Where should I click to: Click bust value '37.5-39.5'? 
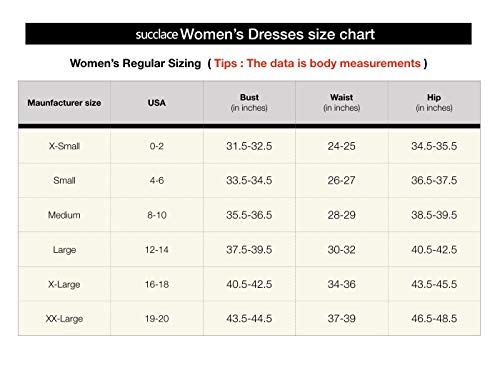249,250
